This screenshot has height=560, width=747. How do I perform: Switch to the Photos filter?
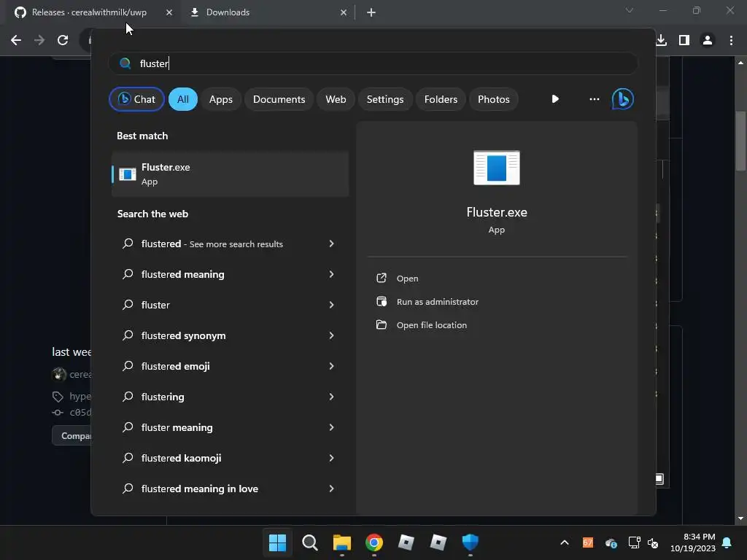[494, 99]
